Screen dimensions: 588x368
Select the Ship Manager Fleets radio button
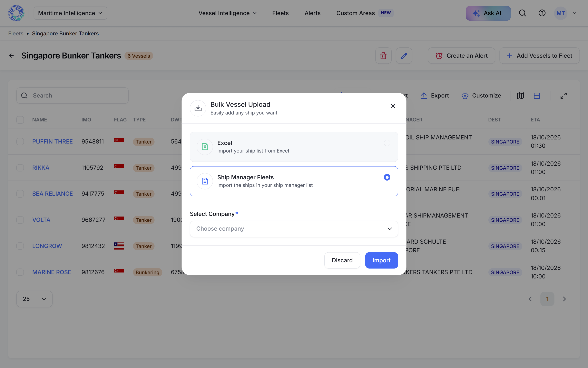click(x=387, y=177)
